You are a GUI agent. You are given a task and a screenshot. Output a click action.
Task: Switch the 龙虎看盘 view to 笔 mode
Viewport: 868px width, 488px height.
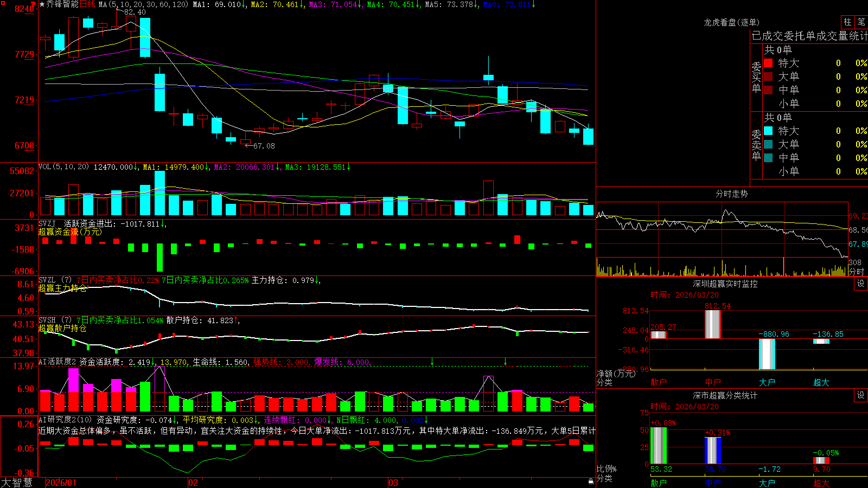861,22
